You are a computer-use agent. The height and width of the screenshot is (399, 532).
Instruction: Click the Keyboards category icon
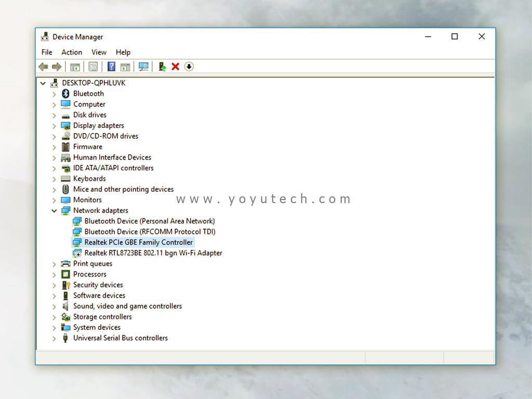pos(66,179)
